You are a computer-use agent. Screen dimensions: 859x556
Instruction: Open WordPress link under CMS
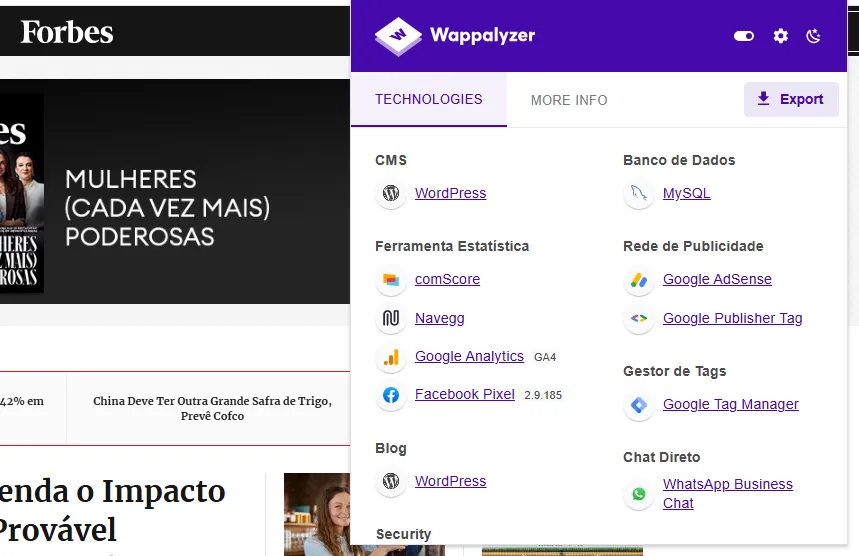[x=450, y=193]
